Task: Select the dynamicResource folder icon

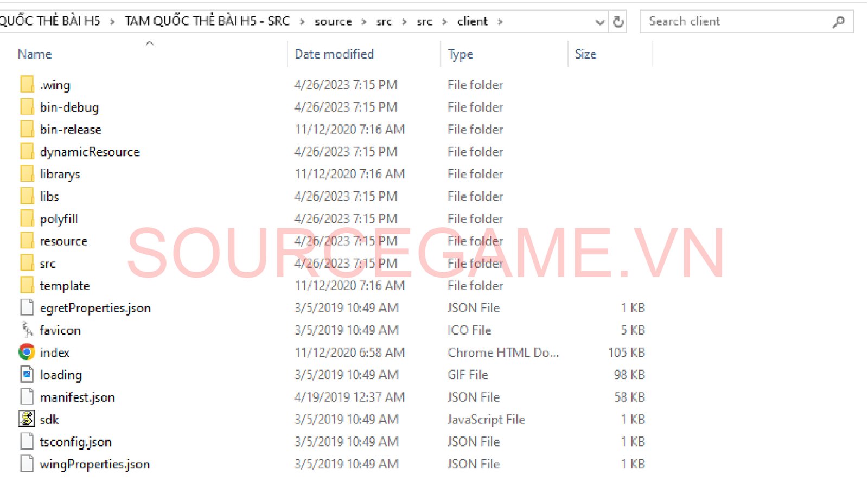Action: tap(27, 151)
